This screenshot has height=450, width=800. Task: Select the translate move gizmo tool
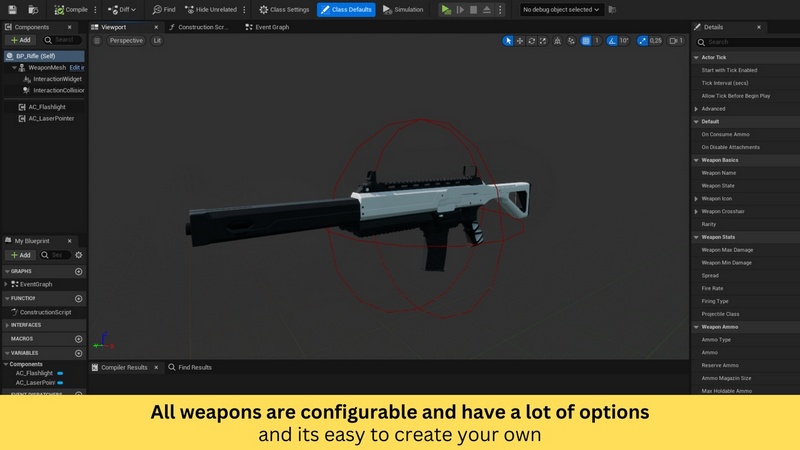[520, 41]
